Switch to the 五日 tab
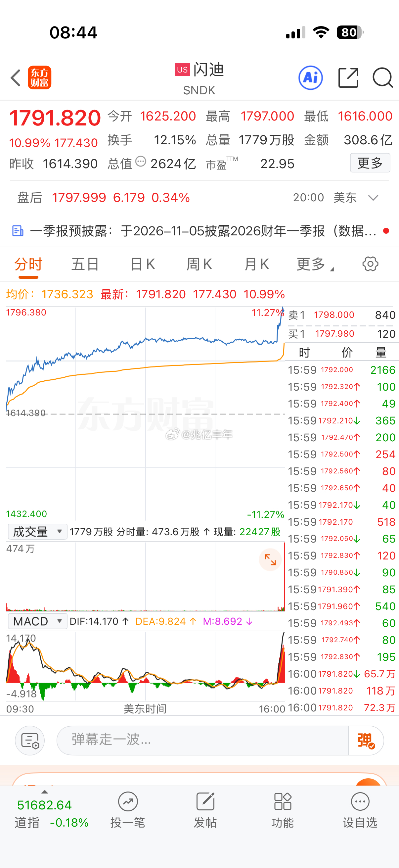Viewport: 399px width, 868px height. pyautogui.click(x=85, y=264)
